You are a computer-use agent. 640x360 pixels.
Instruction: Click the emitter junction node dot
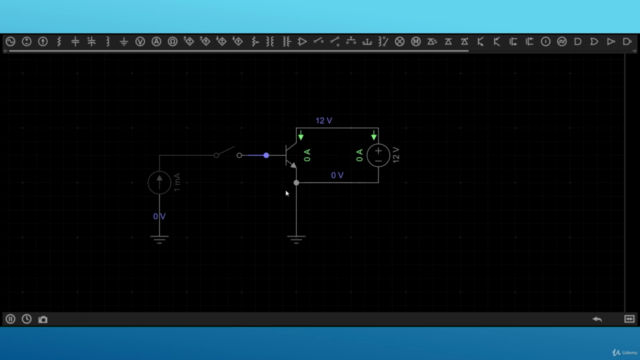[x=296, y=183]
